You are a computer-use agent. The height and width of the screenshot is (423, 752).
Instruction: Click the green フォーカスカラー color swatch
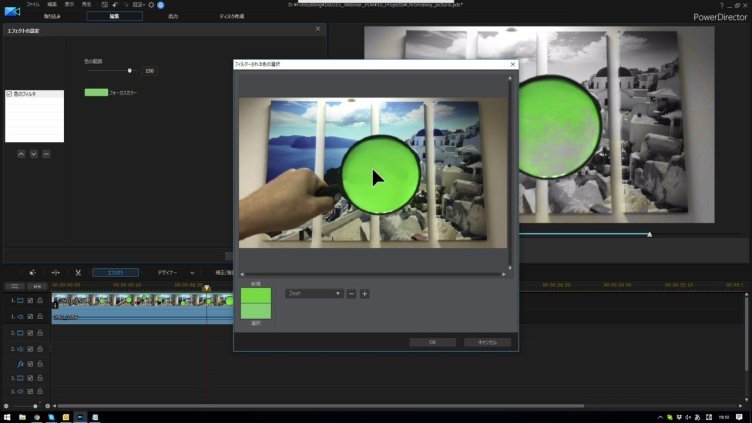[96, 92]
